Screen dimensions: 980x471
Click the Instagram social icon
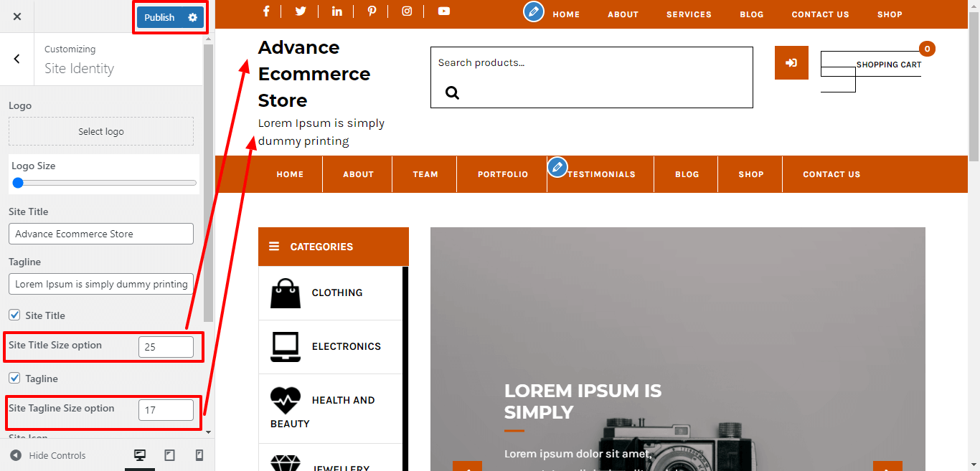point(407,11)
